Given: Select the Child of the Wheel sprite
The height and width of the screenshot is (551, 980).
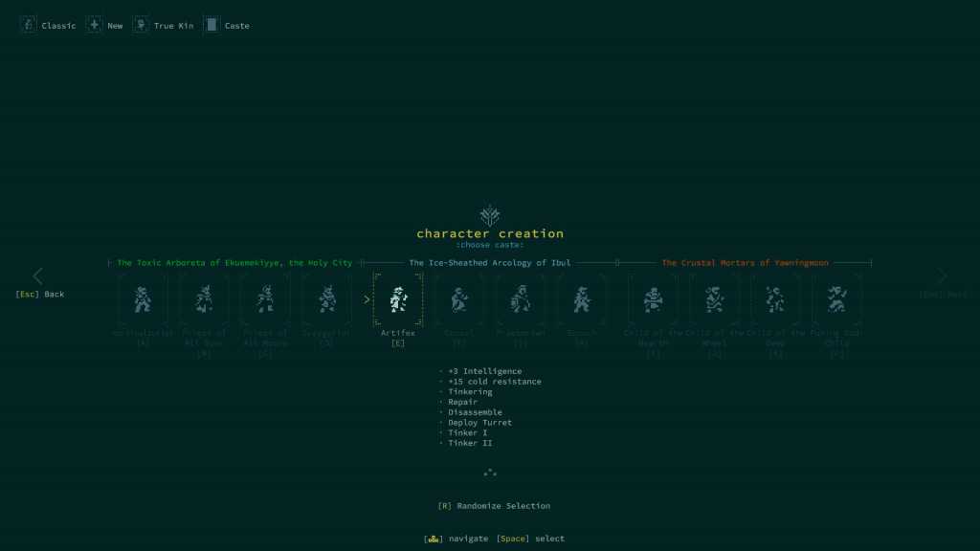Looking at the screenshot, I should 714,299.
